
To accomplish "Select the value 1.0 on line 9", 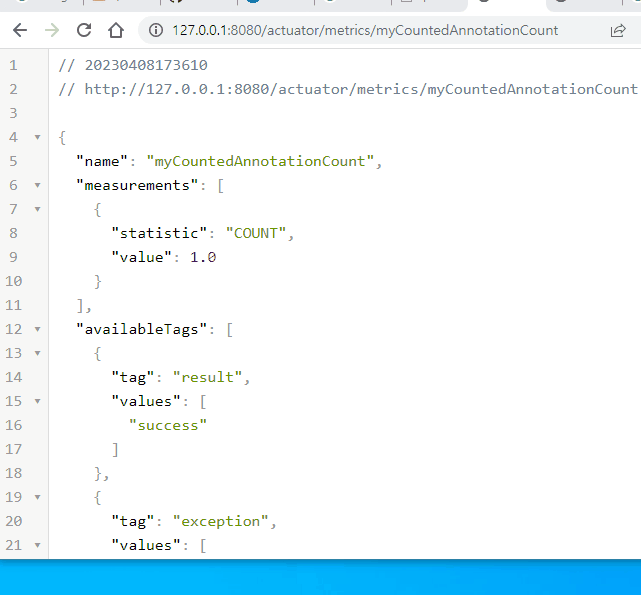I will point(203,257).
